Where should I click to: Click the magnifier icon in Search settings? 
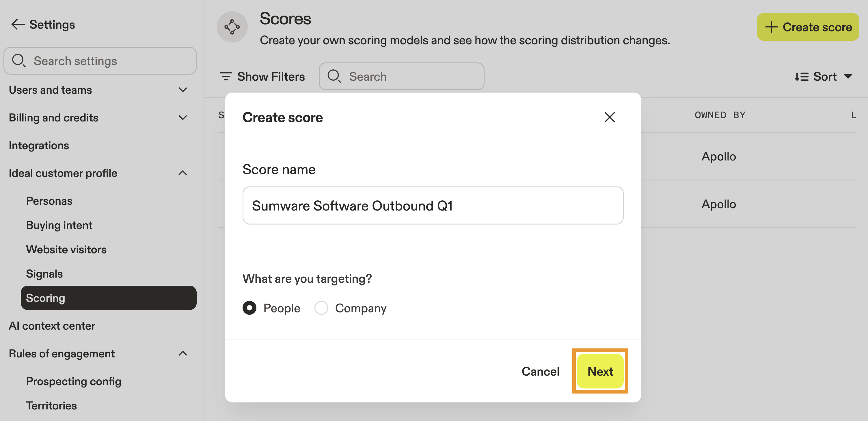(x=18, y=61)
